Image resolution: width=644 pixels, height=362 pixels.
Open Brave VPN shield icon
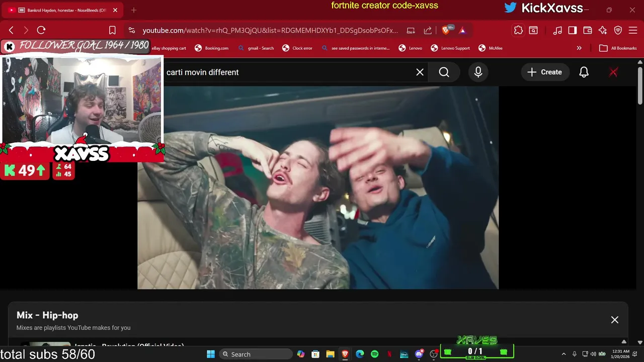618,31
